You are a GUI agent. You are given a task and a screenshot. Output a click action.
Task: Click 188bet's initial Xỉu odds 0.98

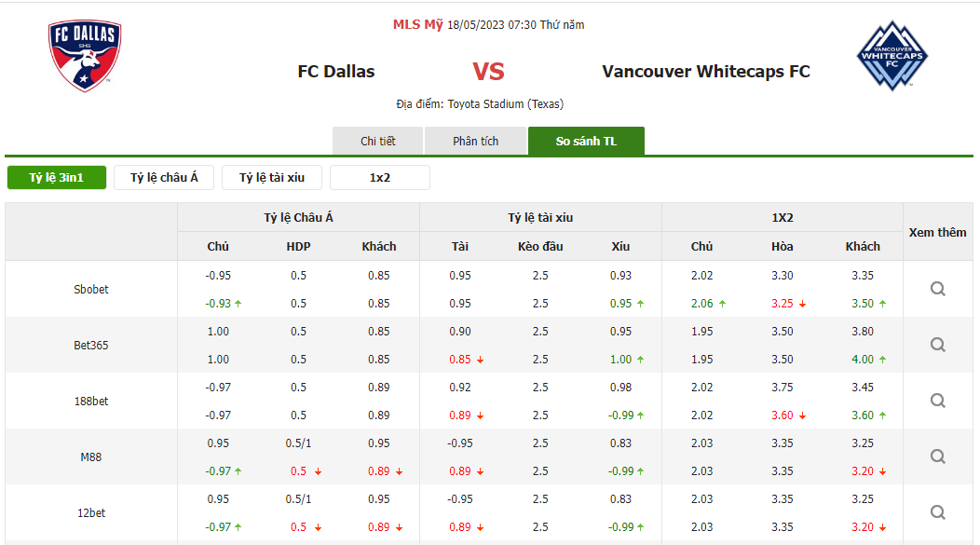click(x=620, y=387)
